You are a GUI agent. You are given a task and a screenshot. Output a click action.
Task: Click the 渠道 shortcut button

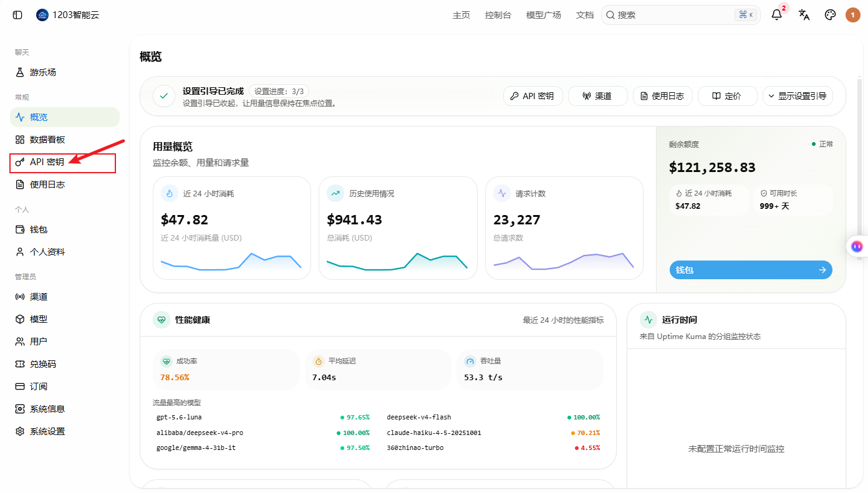[598, 96]
